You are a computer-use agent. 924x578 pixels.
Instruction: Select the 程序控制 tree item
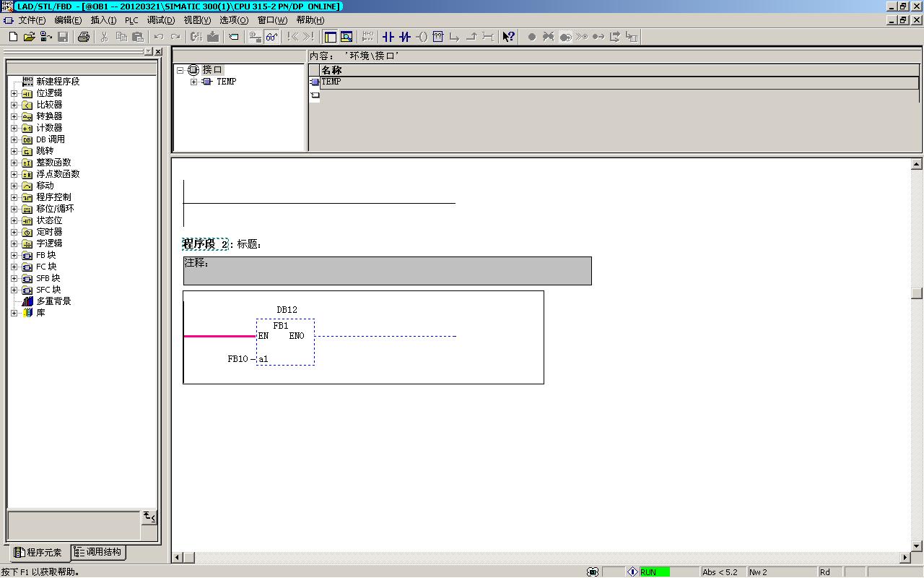pyautogui.click(x=53, y=197)
